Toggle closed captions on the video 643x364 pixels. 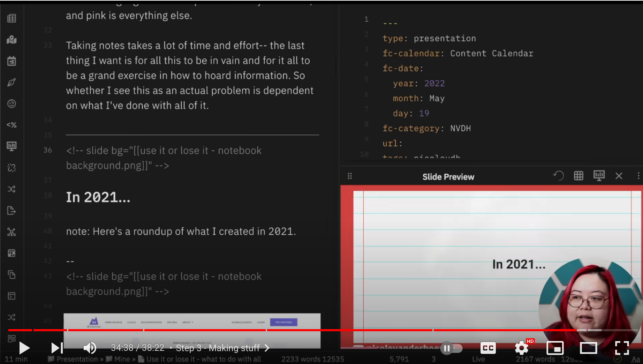(x=488, y=348)
